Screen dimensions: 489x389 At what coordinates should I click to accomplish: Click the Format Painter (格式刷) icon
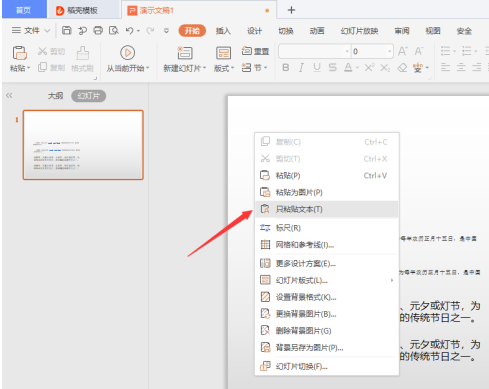pyautogui.click(x=82, y=53)
